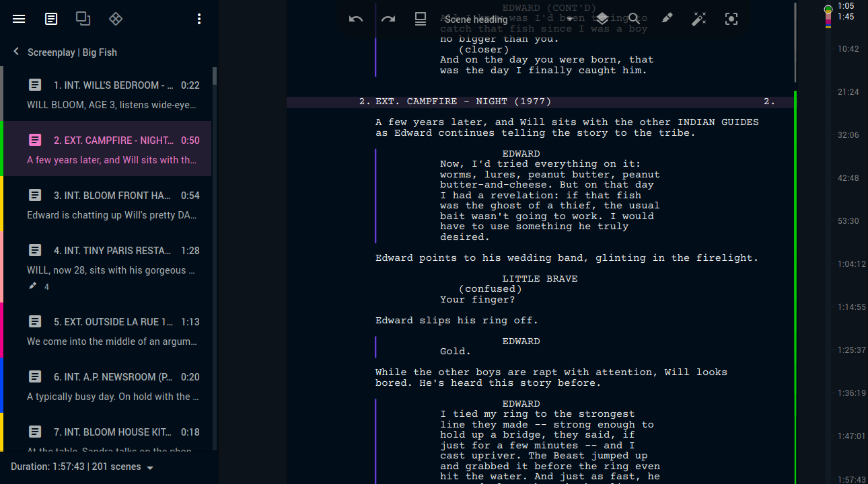Redo the last undone edit
868x484 pixels.
[x=388, y=19]
